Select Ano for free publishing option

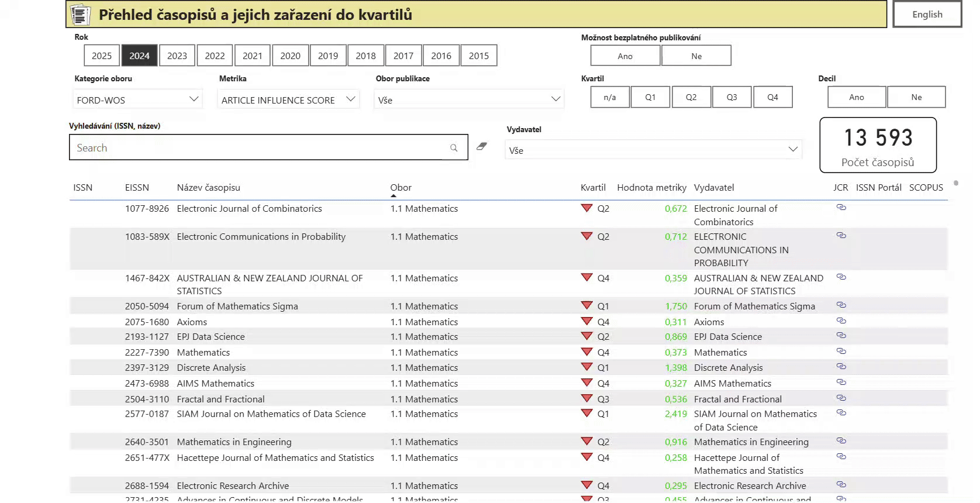[625, 56]
